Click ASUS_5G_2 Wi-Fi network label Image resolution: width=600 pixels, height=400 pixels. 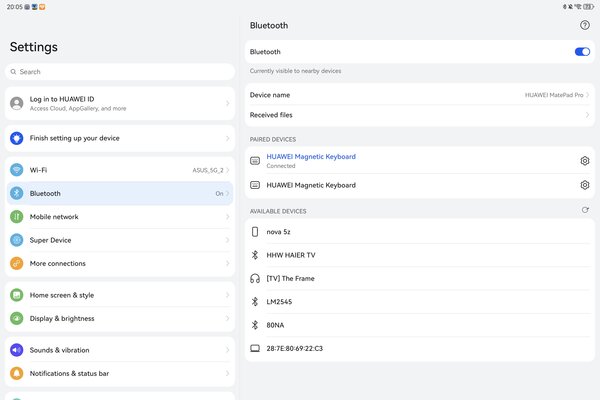(x=208, y=170)
